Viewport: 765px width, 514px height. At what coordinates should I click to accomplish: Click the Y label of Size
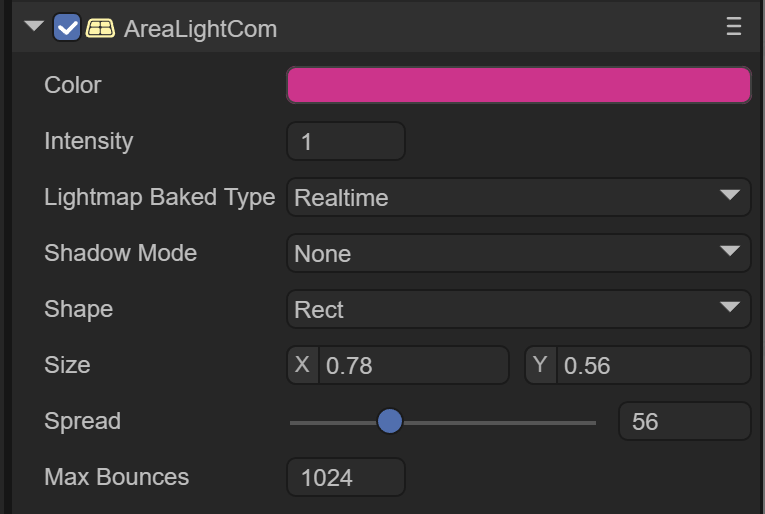(540, 365)
